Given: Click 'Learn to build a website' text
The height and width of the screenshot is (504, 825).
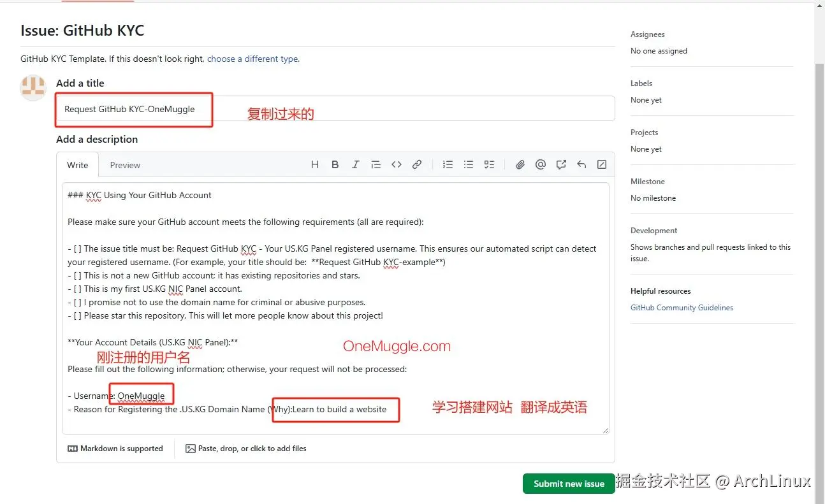Looking at the screenshot, I should pyautogui.click(x=339, y=409).
